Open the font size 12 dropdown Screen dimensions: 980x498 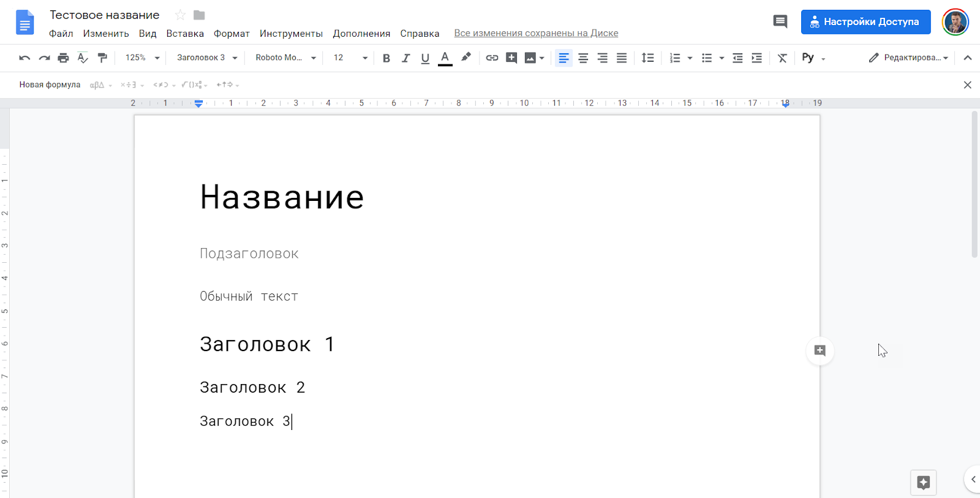(350, 58)
